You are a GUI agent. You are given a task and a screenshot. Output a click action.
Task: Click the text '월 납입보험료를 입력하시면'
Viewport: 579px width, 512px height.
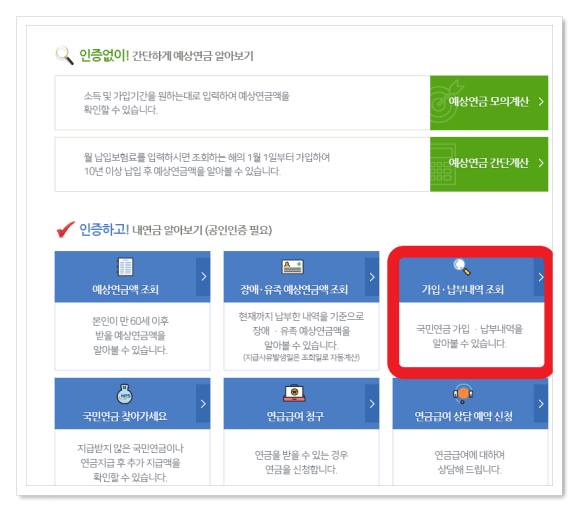(137, 158)
